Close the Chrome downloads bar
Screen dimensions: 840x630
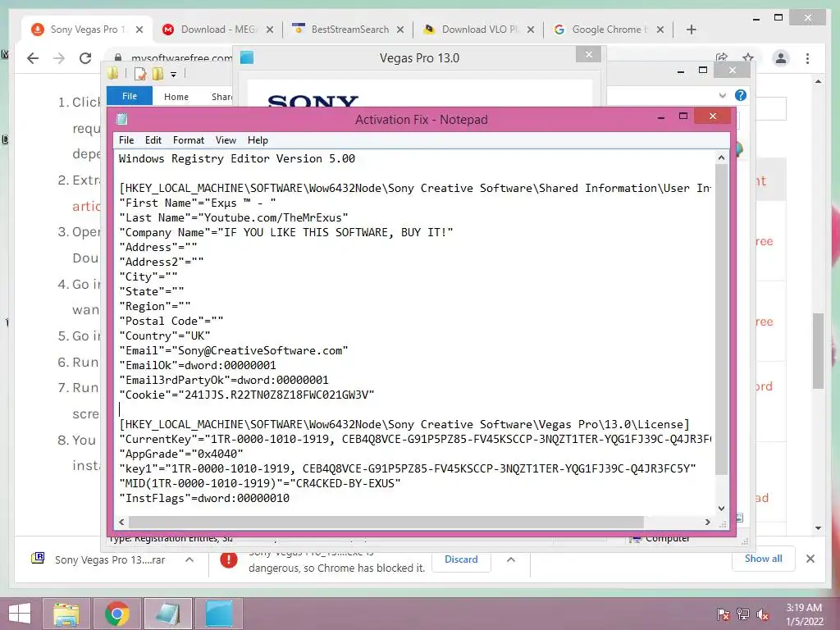[810, 559]
